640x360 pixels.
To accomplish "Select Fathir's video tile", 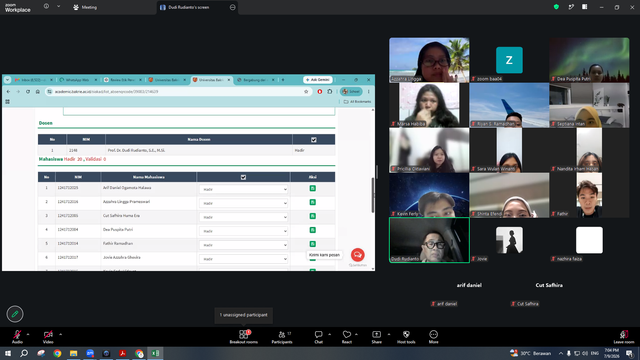I will tap(589, 195).
